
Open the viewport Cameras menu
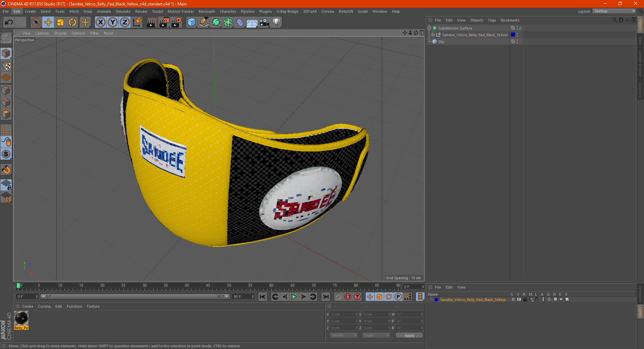pyautogui.click(x=42, y=33)
